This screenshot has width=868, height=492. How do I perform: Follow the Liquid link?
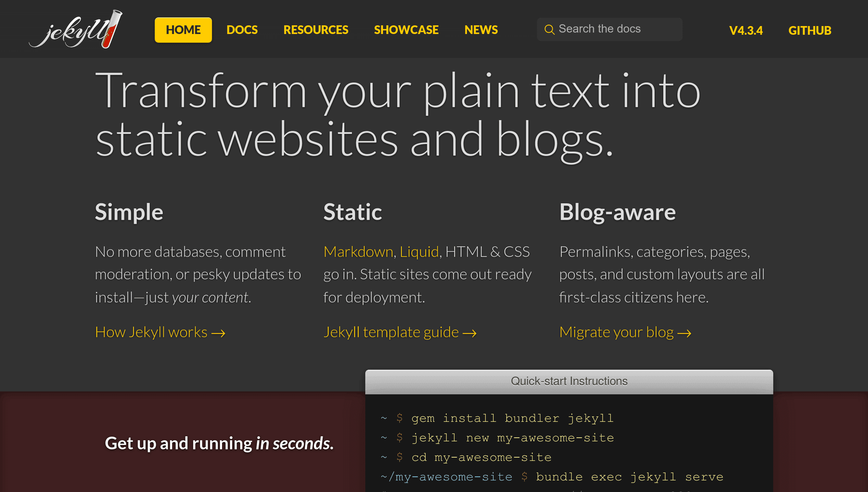pos(419,252)
